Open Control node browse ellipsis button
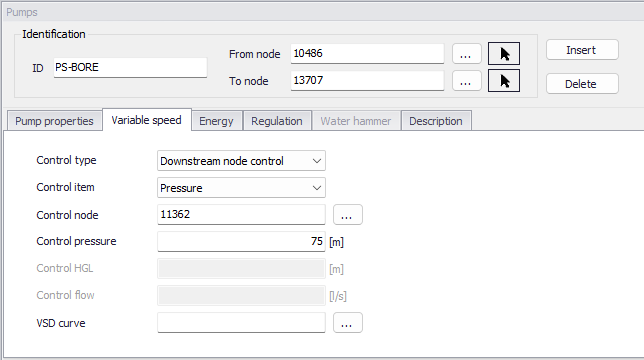Viewport: 644px width, 360px height. pyautogui.click(x=347, y=215)
